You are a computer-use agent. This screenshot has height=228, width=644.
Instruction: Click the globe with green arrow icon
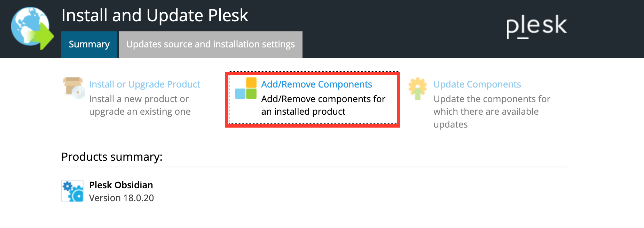(x=32, y=28)
